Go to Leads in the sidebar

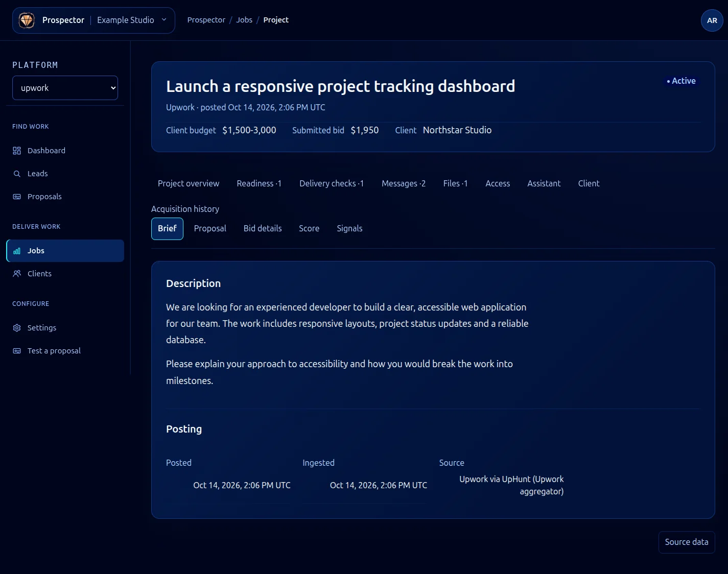65,174
